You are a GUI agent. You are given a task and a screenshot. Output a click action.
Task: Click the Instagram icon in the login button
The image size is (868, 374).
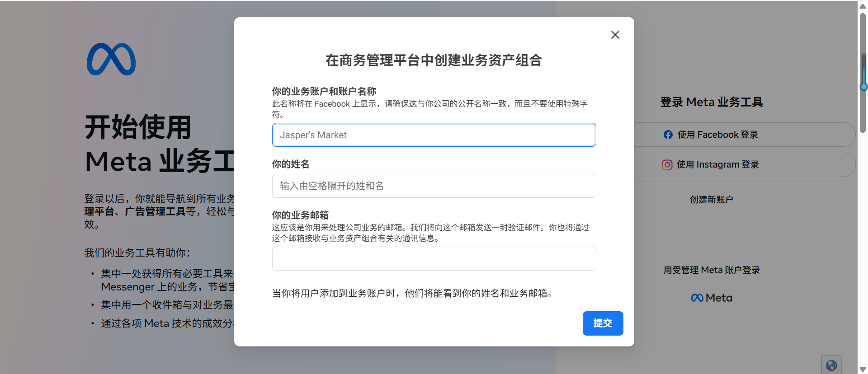667,165
